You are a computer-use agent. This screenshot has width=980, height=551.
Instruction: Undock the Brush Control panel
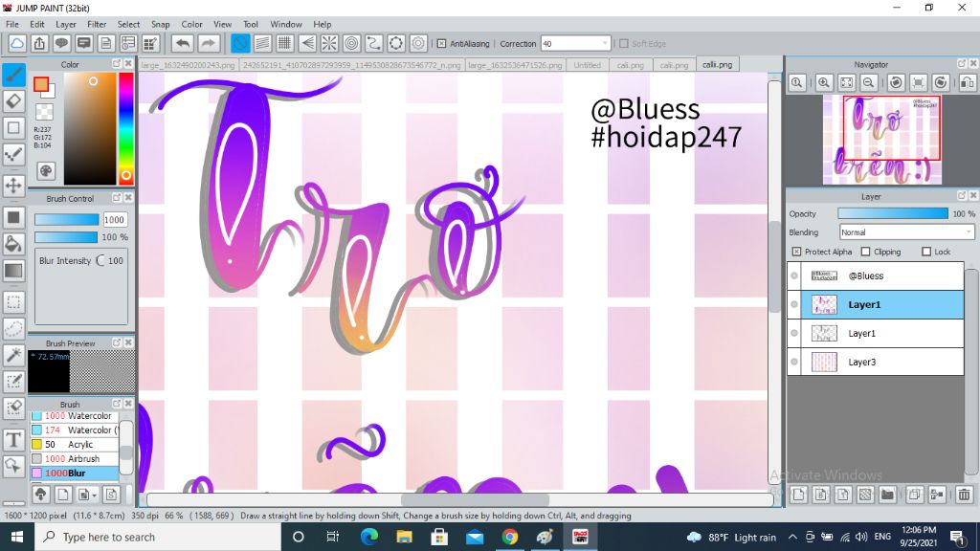[x=117, y=197]
